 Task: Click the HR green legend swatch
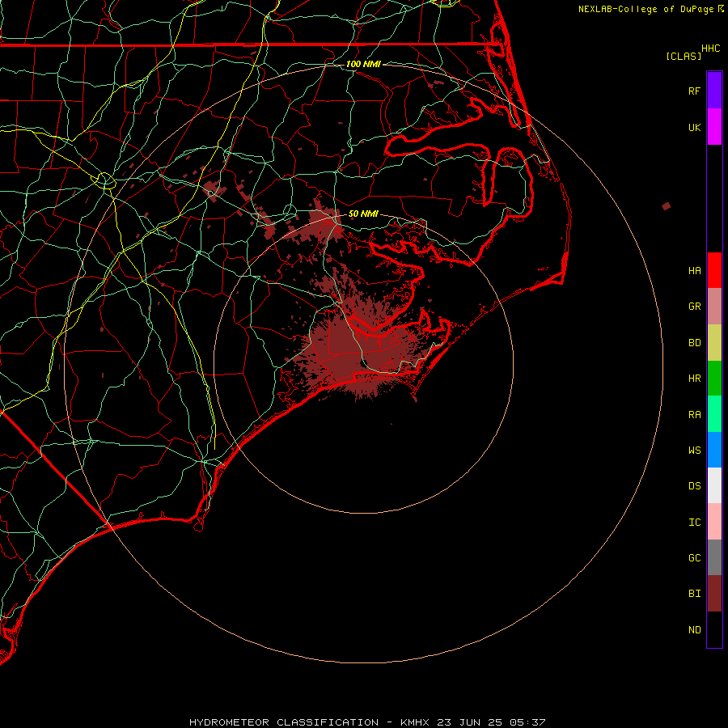point(714,379)
